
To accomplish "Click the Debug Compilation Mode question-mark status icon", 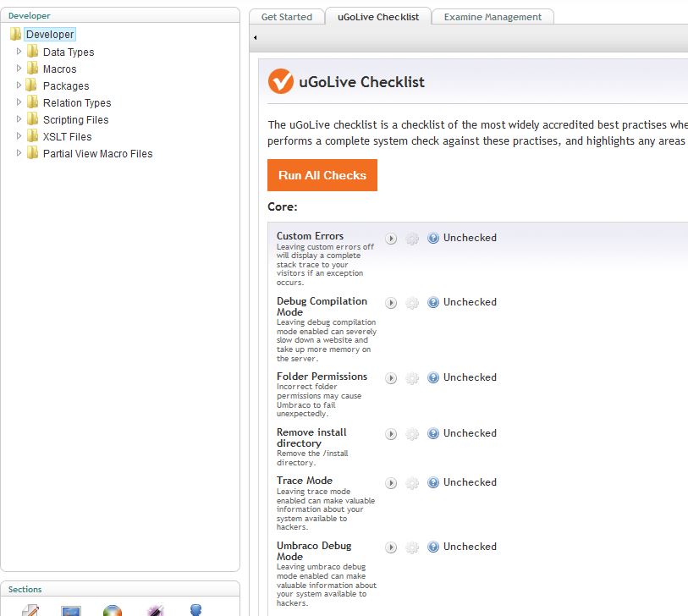I will coord(433,302).
